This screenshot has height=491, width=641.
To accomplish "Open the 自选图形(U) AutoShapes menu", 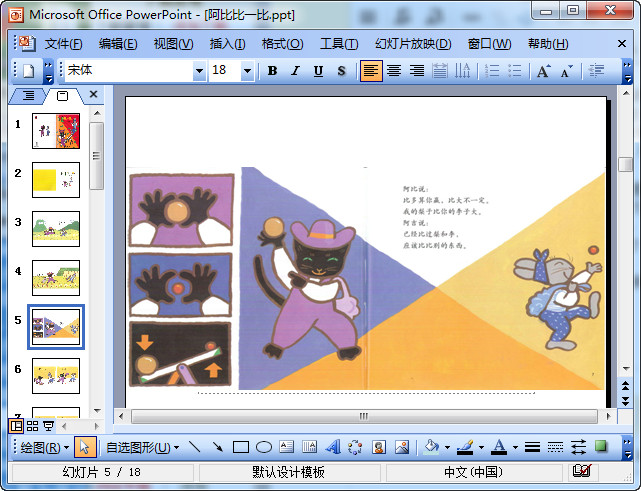I will [142, 448].
